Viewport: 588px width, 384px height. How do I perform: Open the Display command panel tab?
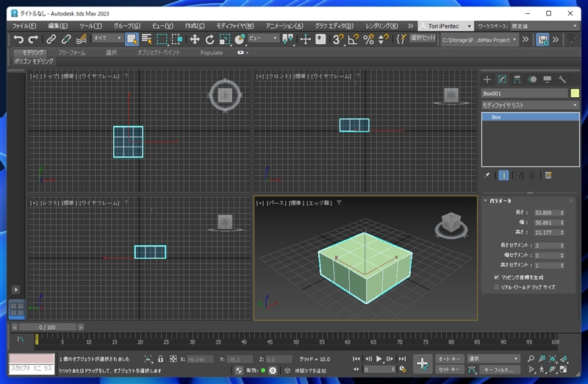tap(547, 79)
